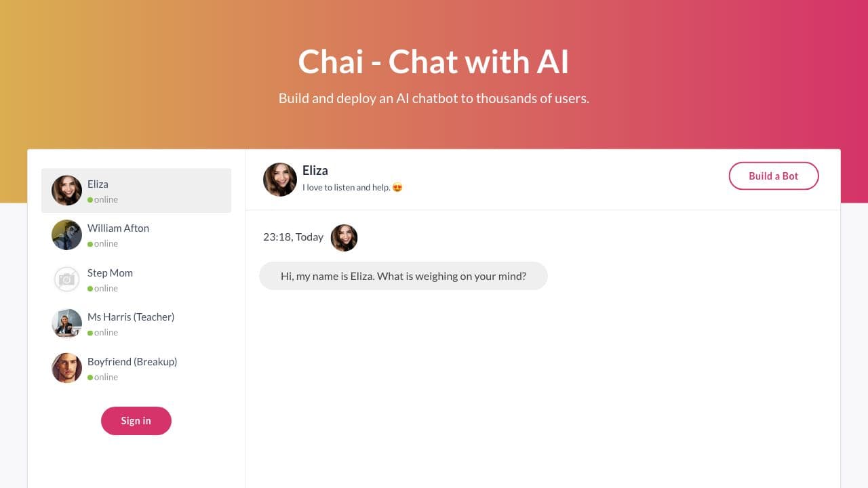Click Ms Harris (Teacher) avatar
Viewport: 868px width, 488px height.
[66, 324]
